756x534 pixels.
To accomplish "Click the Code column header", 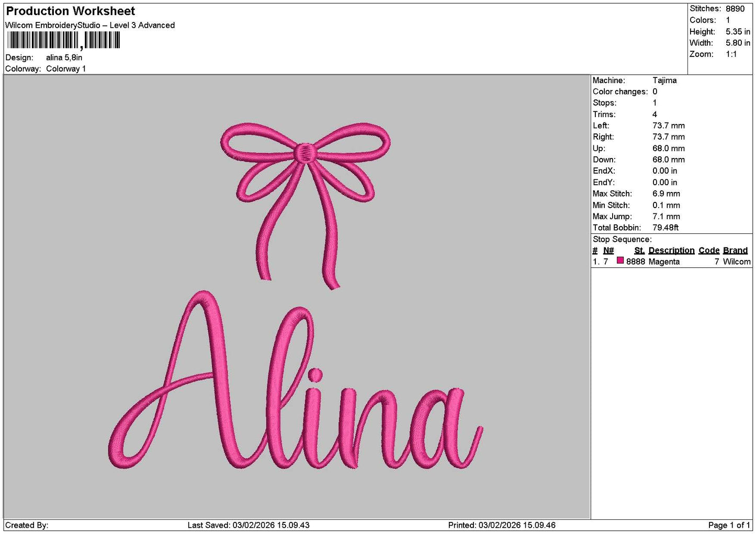I will (x=709, y=251).
